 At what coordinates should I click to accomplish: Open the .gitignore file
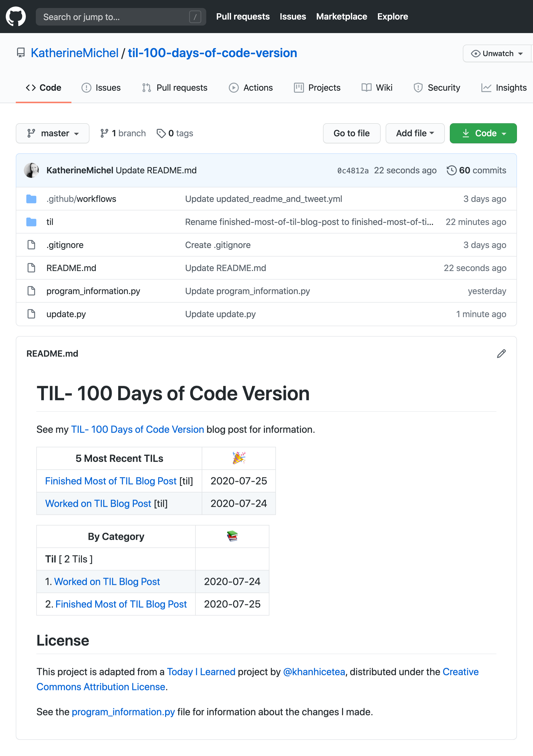(65, 245)
